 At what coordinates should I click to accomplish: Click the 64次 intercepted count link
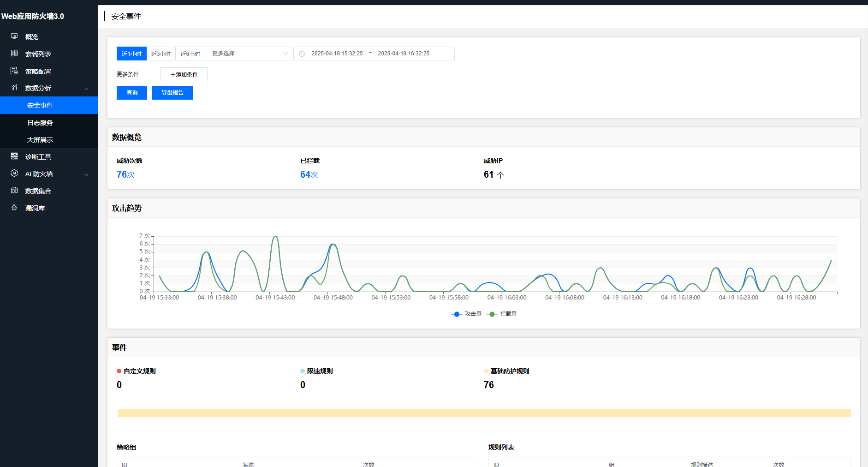coord(309,174)
